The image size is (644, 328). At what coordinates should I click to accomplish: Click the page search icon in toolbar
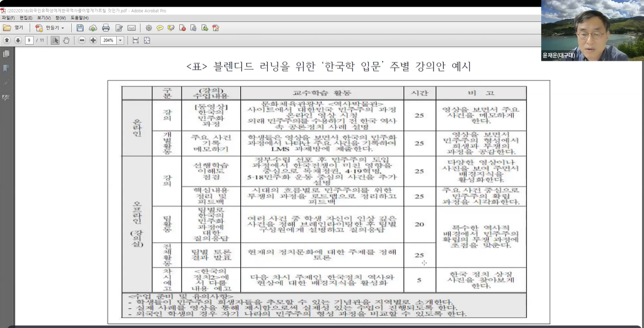(x=194, y=28)
